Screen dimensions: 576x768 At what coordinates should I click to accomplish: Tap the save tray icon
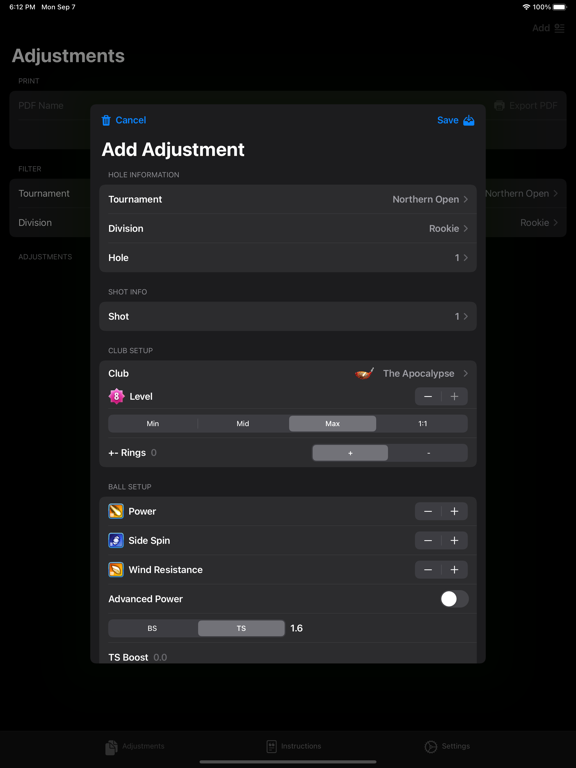[x=469, y=120]
